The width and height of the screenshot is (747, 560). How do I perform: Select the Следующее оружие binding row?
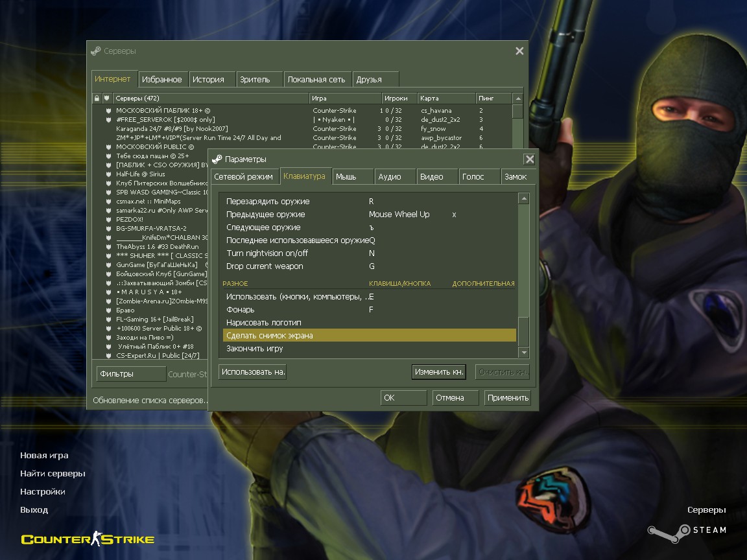coord(369,227)
